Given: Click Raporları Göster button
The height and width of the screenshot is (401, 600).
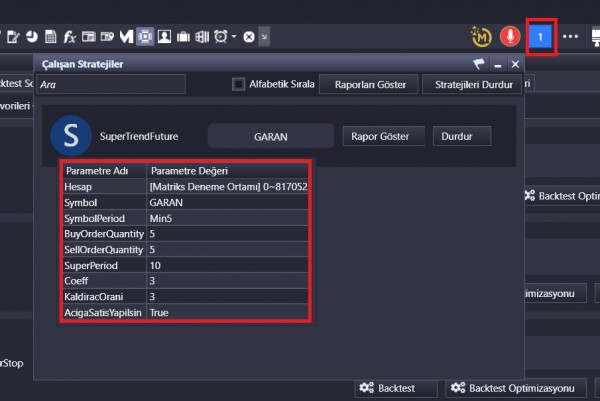Looking at the screenshot, I should [x=370, y=85].
